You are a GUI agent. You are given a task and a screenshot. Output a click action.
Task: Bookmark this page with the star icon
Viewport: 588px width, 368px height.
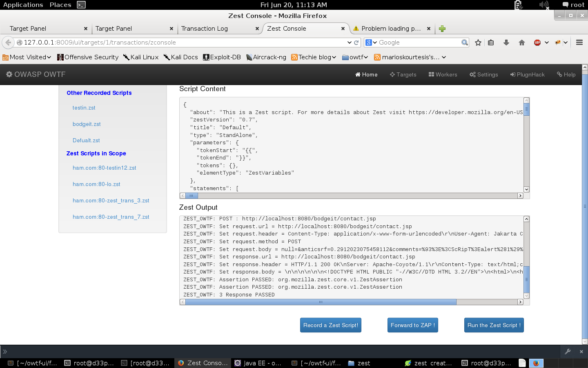(x=478, y=43)
